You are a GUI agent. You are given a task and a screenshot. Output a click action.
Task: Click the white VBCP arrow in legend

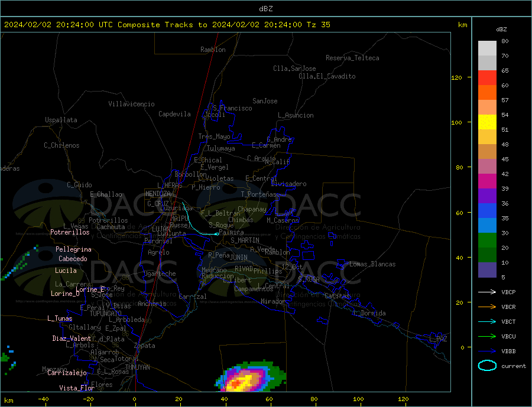click(487, 292)
